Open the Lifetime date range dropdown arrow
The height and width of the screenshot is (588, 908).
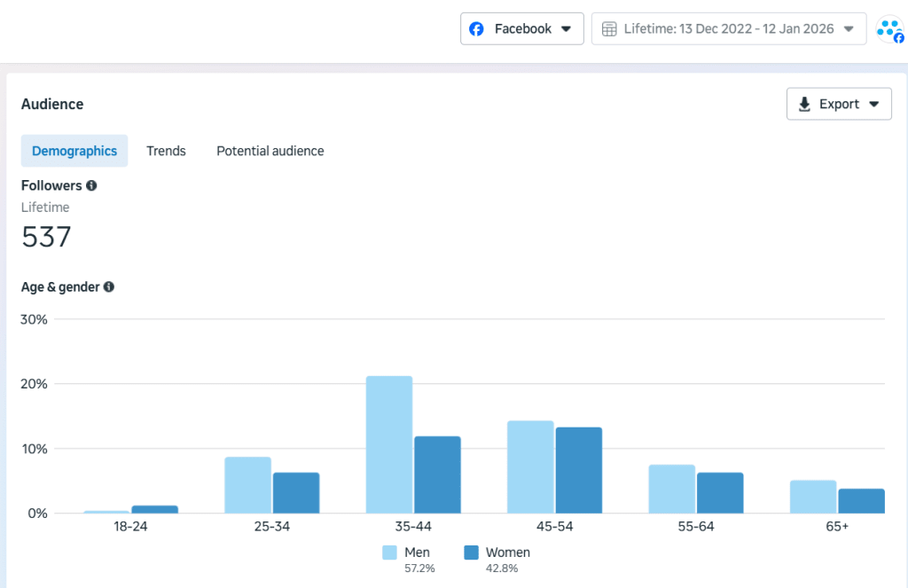(849, 29)
